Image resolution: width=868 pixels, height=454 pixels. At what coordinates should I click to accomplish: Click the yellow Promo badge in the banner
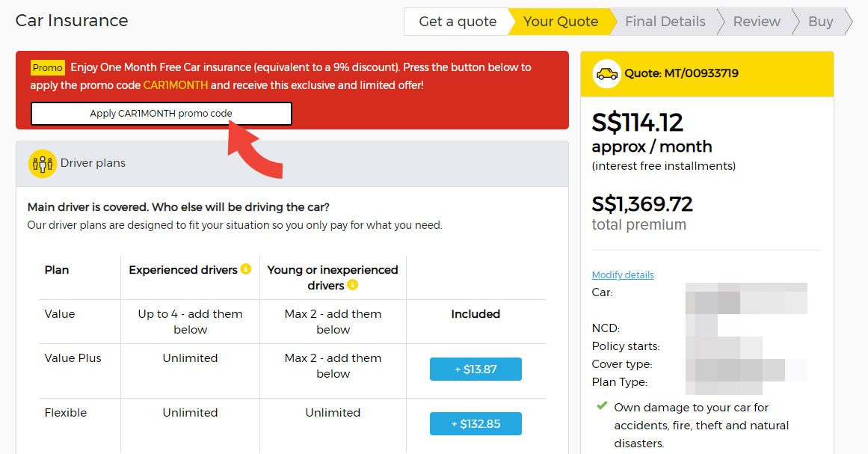47,67
